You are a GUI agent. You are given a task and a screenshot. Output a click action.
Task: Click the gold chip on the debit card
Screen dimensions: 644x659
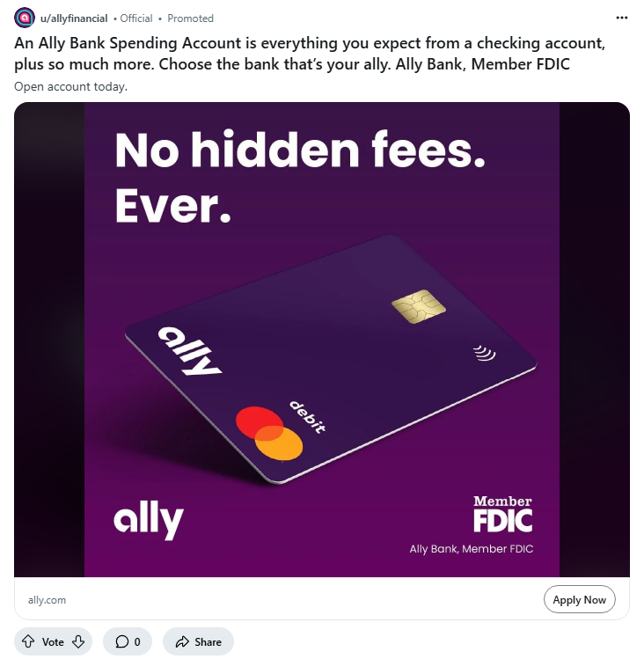[x=419, y=306]
